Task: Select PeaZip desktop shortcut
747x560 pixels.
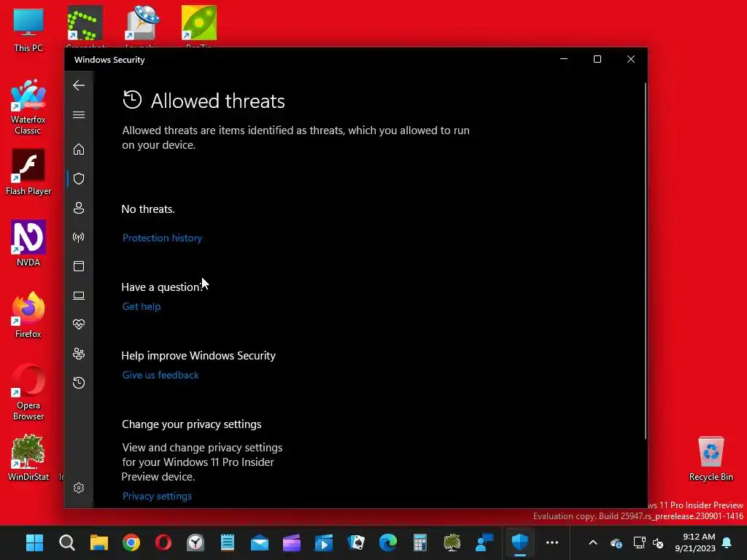Action: [x=198, y=26]
